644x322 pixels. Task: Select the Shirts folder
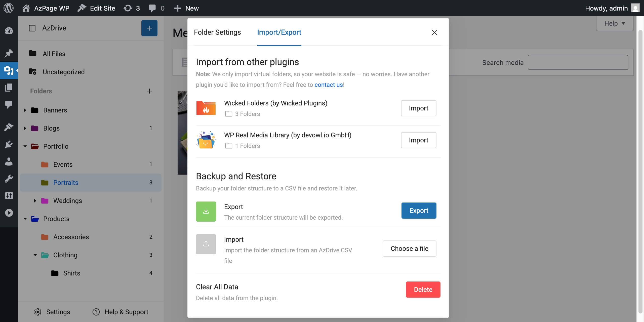[91, 273]
